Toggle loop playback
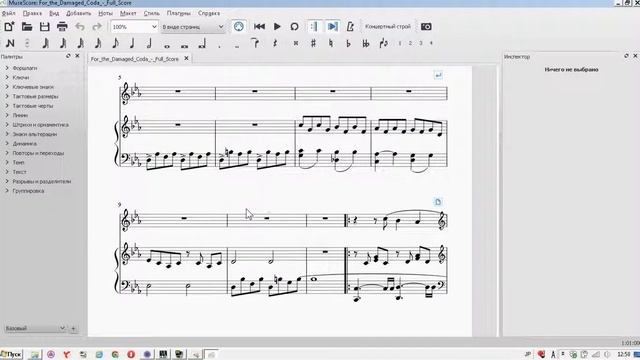This screenshot has width=640, height=360. 294,27
